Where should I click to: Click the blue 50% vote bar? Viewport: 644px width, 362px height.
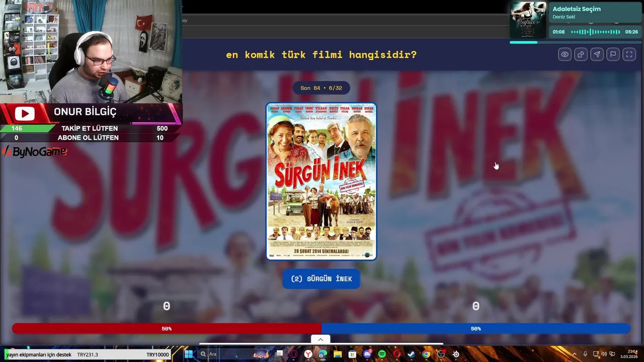point(475,328)
